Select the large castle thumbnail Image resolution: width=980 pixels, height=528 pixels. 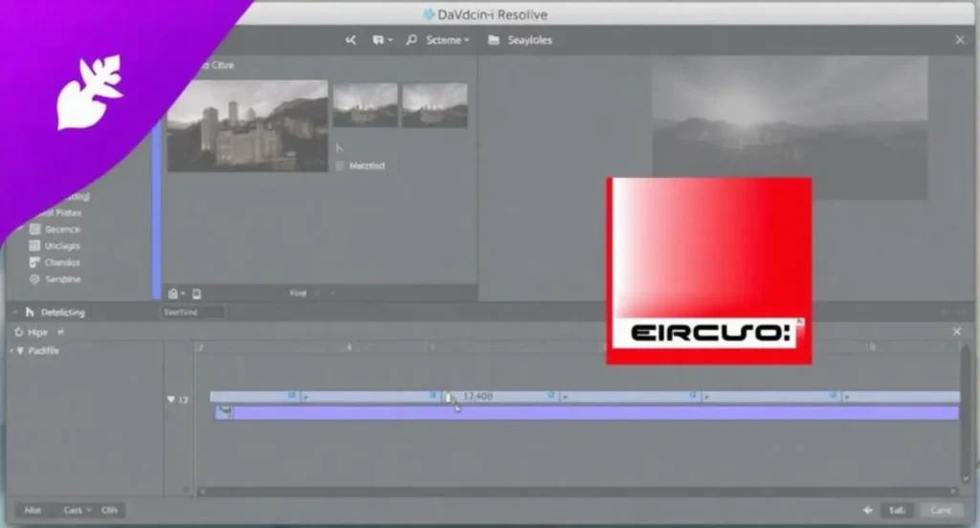tap(248, 125)
